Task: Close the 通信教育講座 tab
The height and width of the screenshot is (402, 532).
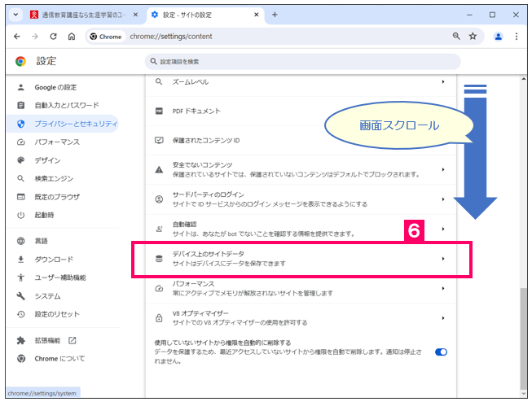Action: tap(135, 15)
